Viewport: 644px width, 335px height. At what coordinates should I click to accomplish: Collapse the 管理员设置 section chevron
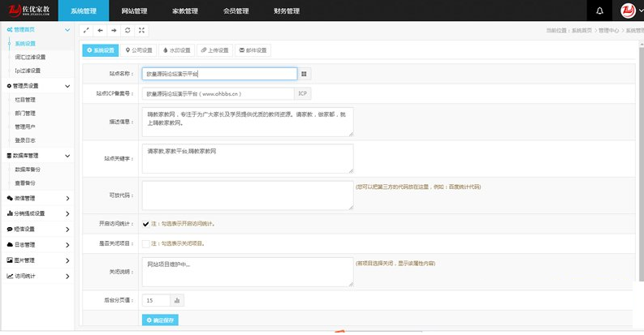(67, 86)
